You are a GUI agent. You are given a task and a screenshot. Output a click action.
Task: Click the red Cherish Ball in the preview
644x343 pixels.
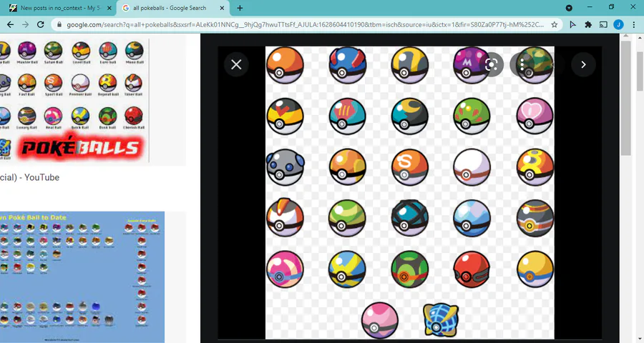click(x=472, y=269)
